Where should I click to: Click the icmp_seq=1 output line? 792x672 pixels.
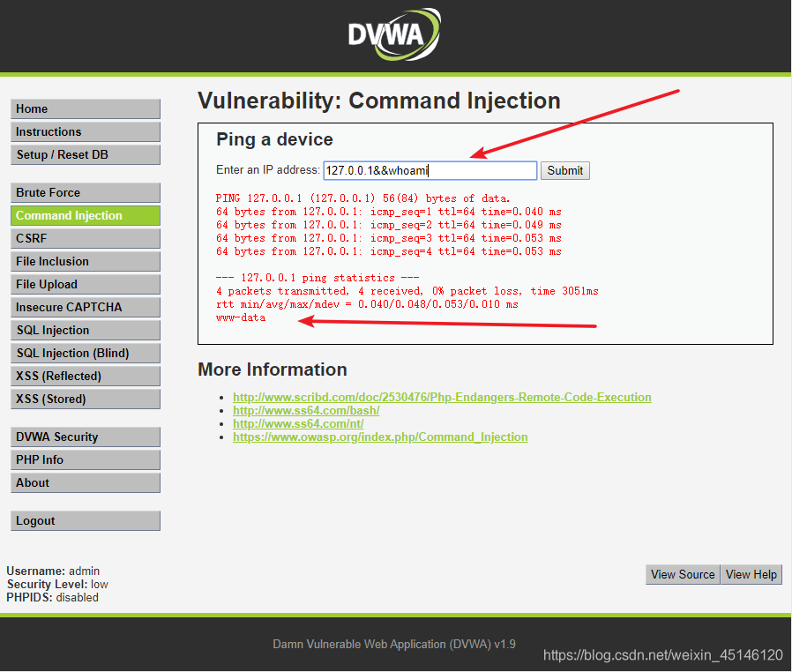coord(388,212)
